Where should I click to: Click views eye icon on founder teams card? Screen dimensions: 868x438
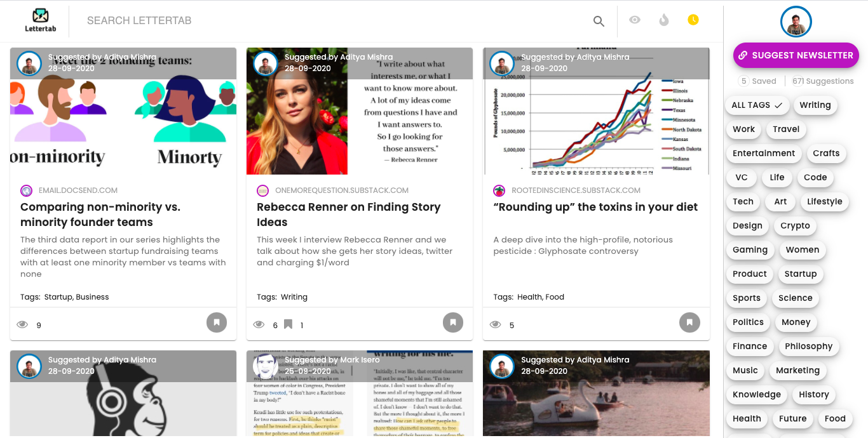pos(22,324)
